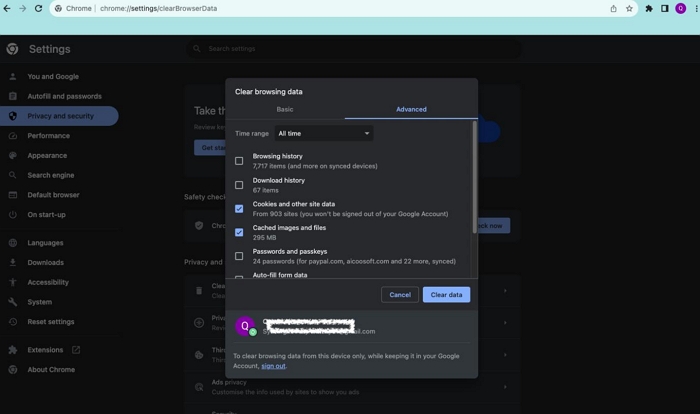Screen dimensions: 700x414
Task: Open the Time range dropdown
Action: coord(324,133)
